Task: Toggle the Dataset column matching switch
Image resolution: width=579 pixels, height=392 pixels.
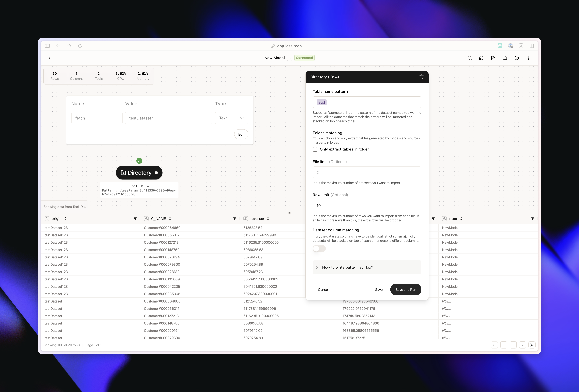Action: click(319, 248)
